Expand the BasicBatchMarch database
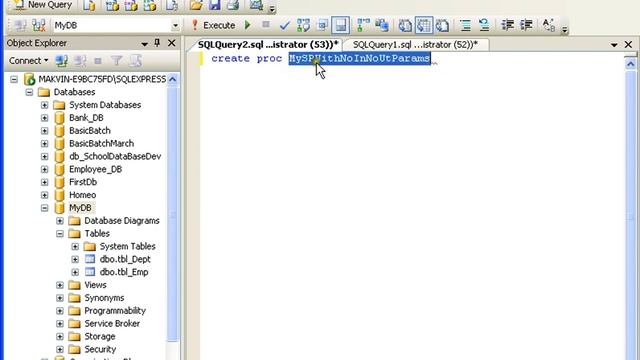The width and height of the screenshot is (640, 360). 44,144
